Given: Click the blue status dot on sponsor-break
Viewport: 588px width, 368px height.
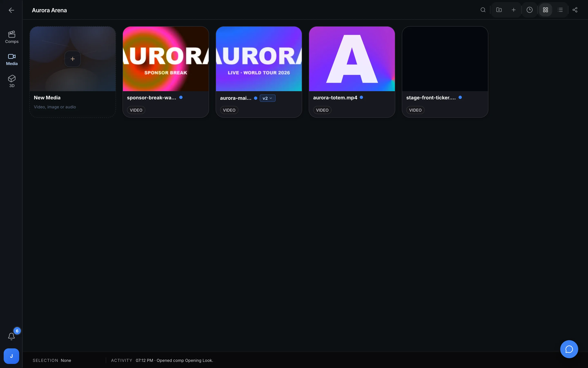Looking at the screenshot, I should point(181,97).
